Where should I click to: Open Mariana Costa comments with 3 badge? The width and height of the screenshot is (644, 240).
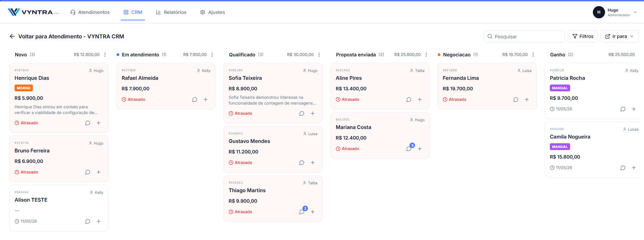(409, 148)
